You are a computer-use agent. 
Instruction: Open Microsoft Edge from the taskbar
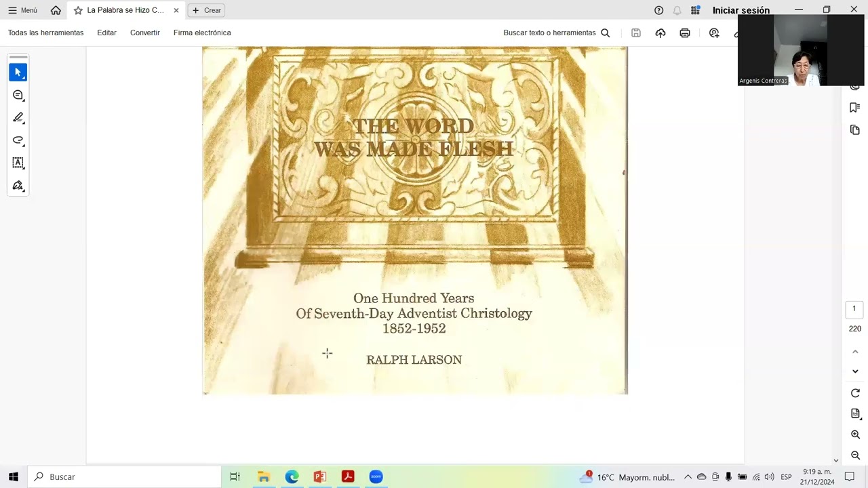click(292, 476)
